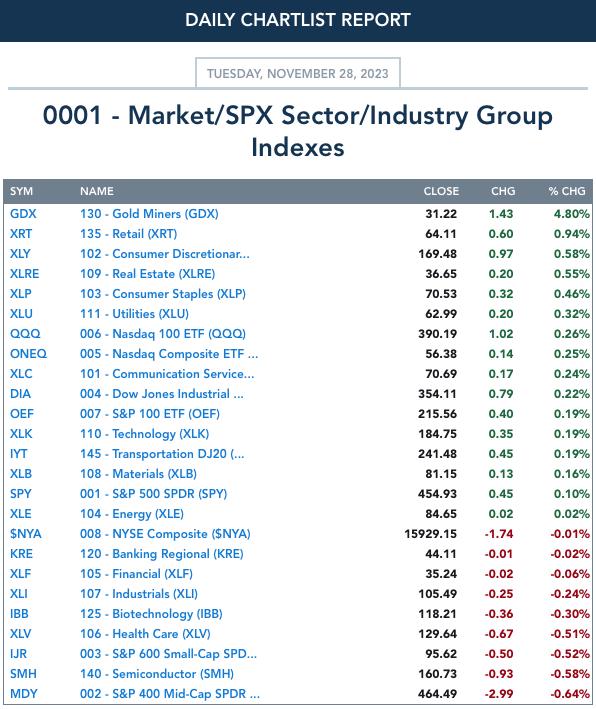Screen dimensions: 596x709
Task: Open 120 - Banking Regional (KRE) chart
Action: (x=162, y=554)
